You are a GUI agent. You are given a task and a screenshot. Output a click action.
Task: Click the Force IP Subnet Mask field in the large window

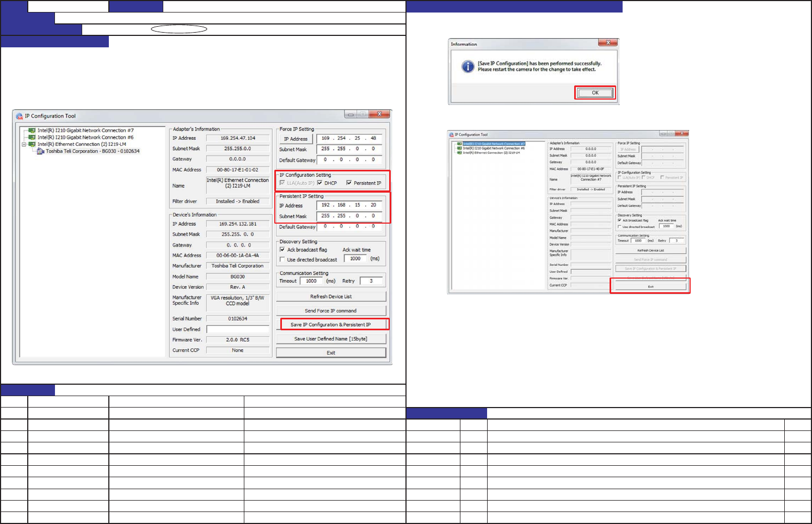[x=349, y=149]
